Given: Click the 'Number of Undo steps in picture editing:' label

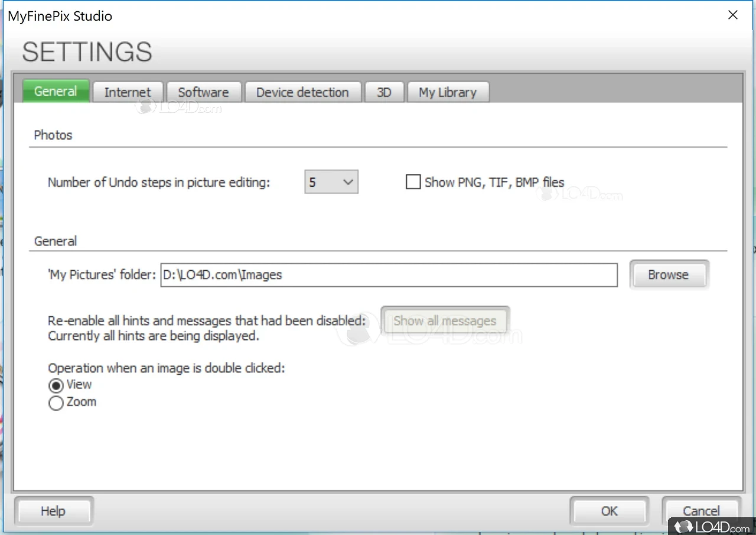Looking at the screenshot, I should (159, 183).
